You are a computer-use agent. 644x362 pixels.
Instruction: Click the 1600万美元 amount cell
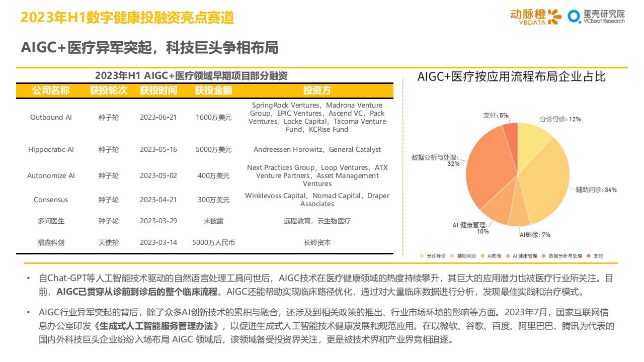click(x=213, y=117)
